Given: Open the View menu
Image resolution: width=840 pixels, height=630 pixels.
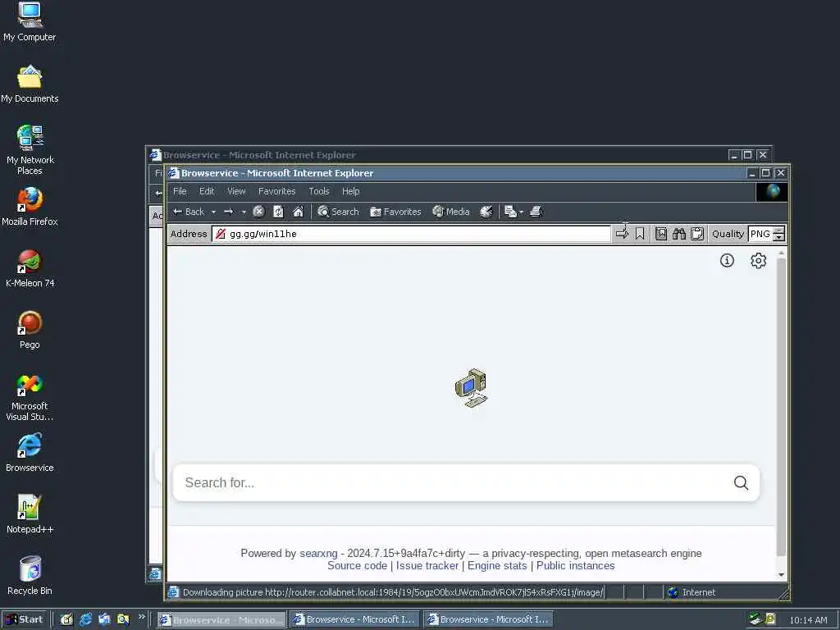Looking at the screenshot, I should click(236, 191).
